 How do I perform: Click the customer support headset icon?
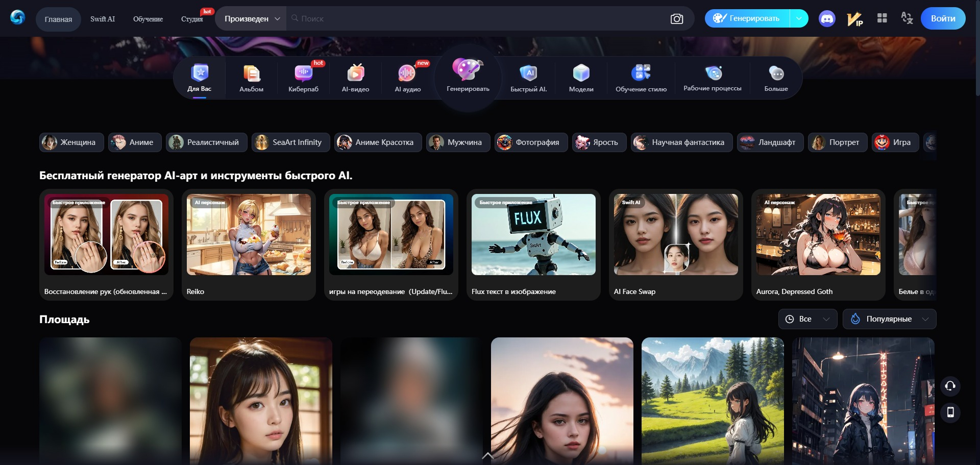[x=950, y=386]
